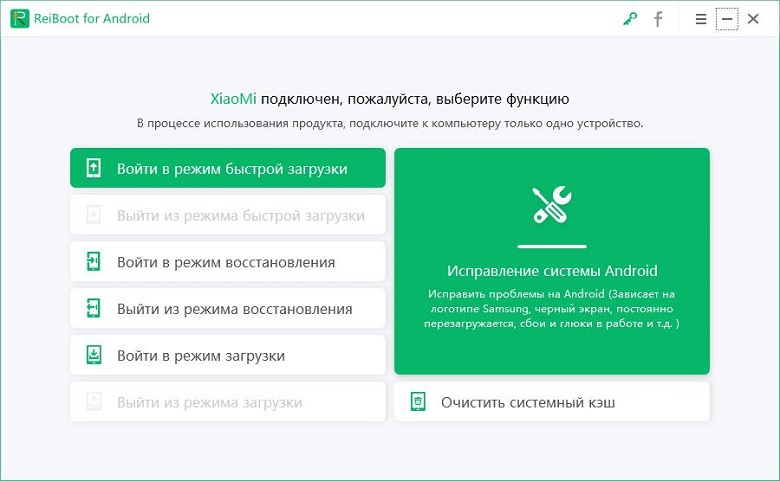Click the ReiBoot logo icon in title bar
This screenshot has height=481, width=780.
20,18
